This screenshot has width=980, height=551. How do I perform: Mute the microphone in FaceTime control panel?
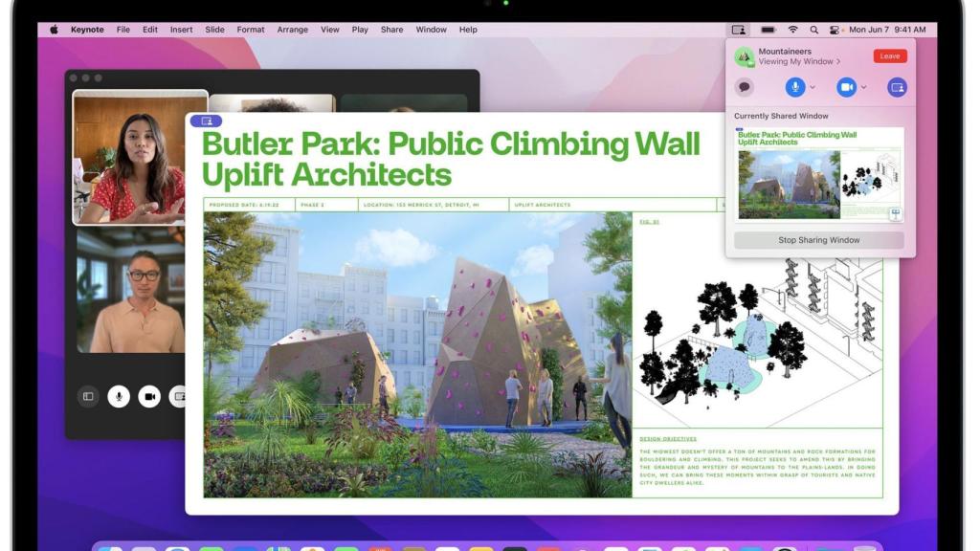pos(794,87)
